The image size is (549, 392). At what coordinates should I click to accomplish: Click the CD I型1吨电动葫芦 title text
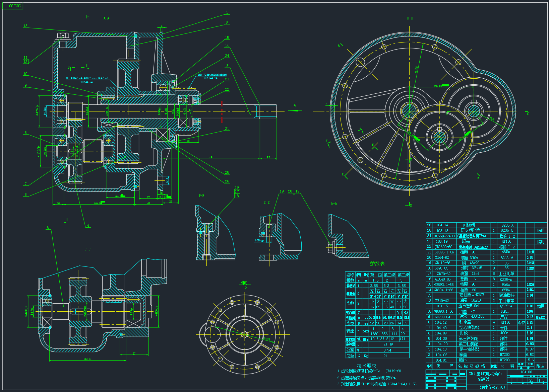pos(485,374)
